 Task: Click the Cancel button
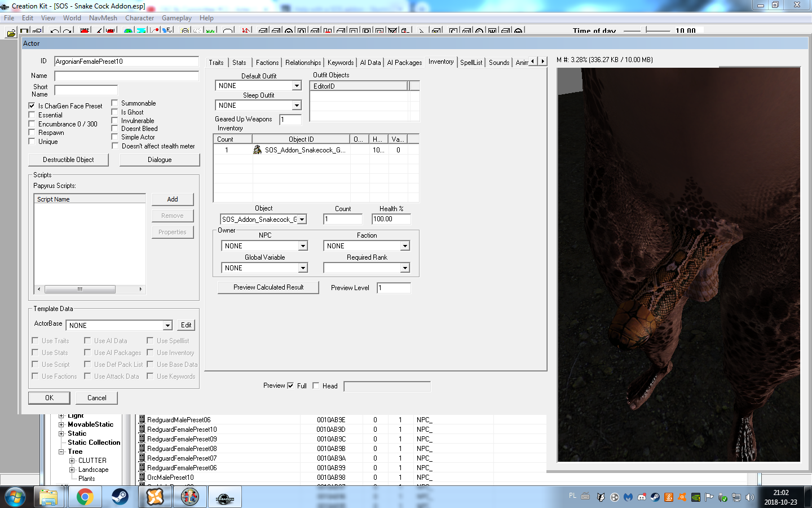[x=97, y=398]
